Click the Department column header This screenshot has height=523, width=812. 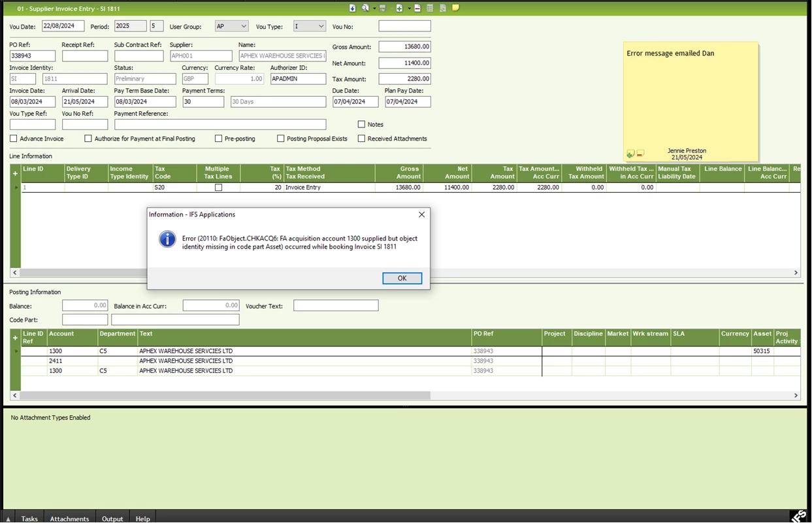(118, 337)
